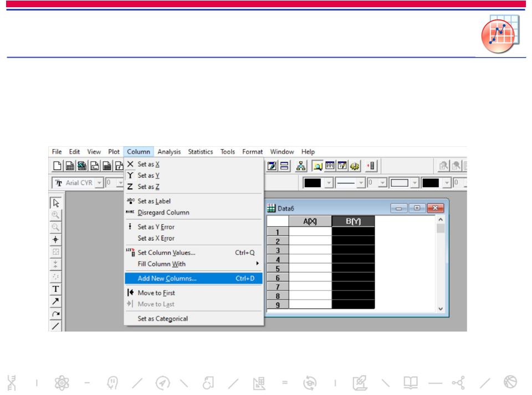Select the A(X) column header
This screenshot has height=395, width=532.
pyautogui.click(x=310, y=222)
